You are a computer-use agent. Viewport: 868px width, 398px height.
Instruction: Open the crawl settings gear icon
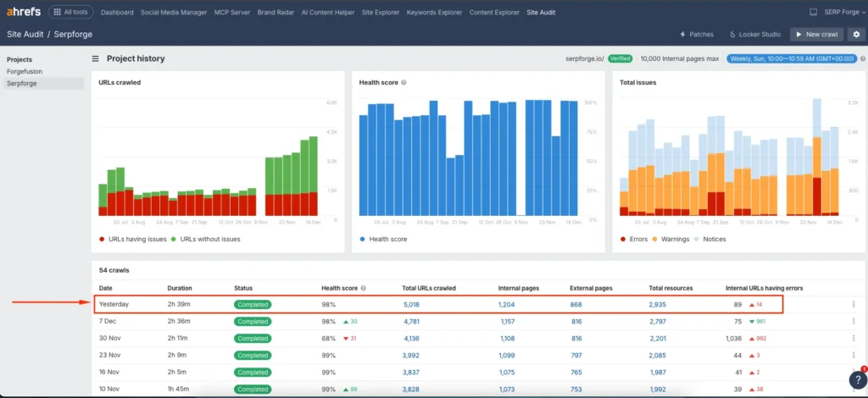click(x=856, y=35)
